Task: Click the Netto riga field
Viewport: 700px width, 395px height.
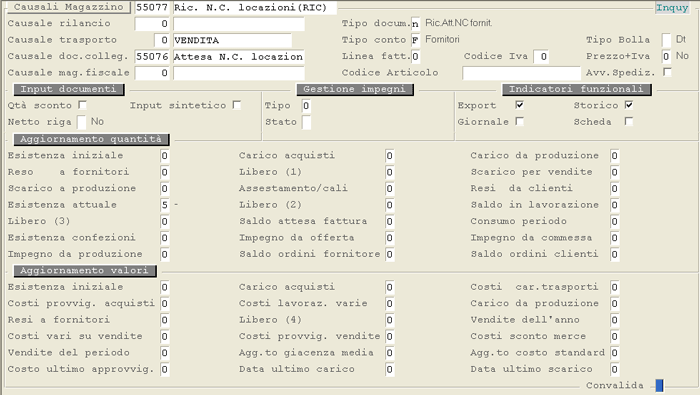Action: (82, 122)
